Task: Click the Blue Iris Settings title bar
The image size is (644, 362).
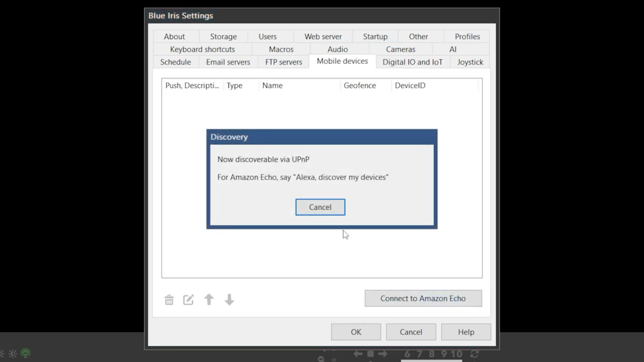Action: point(322,16)
